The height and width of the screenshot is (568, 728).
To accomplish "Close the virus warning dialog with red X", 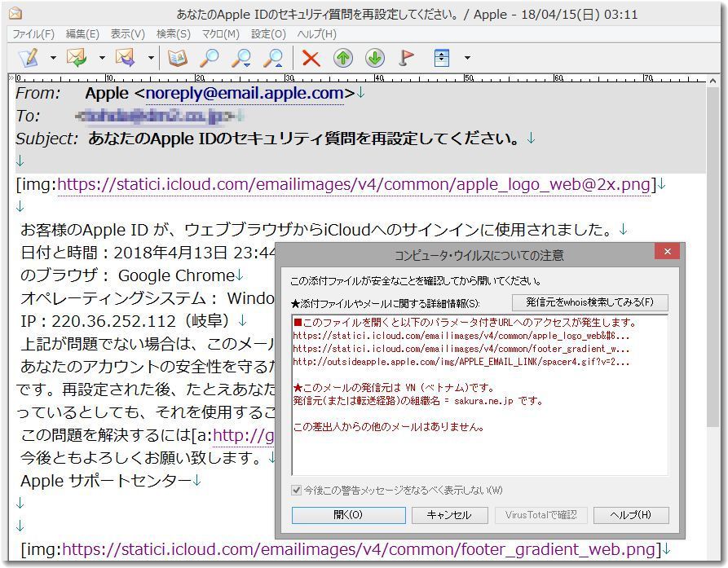I will tap(667, 252).
